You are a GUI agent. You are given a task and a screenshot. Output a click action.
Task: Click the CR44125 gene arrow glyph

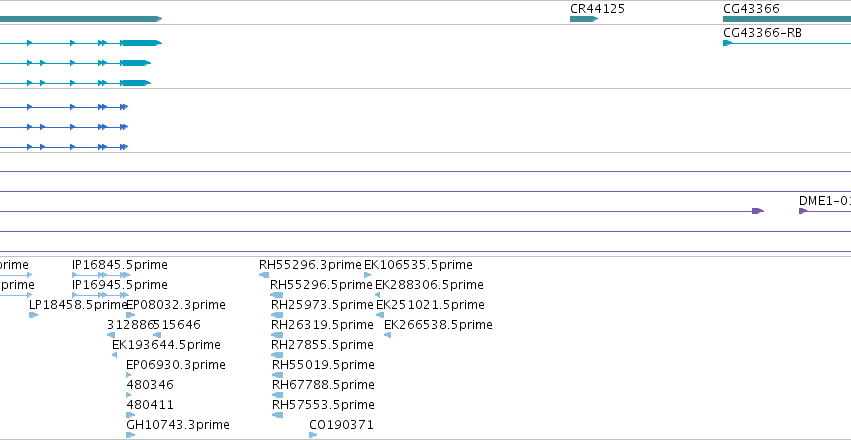(x=583, y=19)
